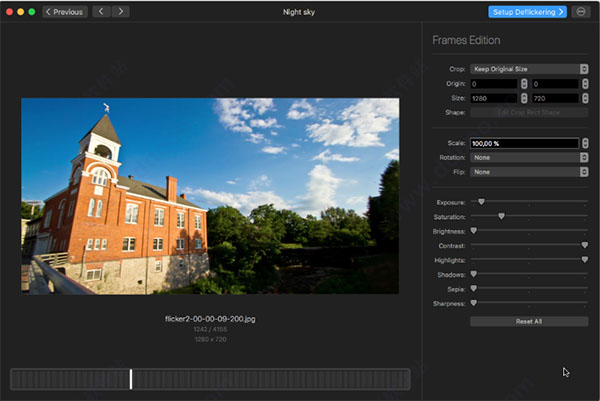Adjust the Size height stepper

(585, 98)
